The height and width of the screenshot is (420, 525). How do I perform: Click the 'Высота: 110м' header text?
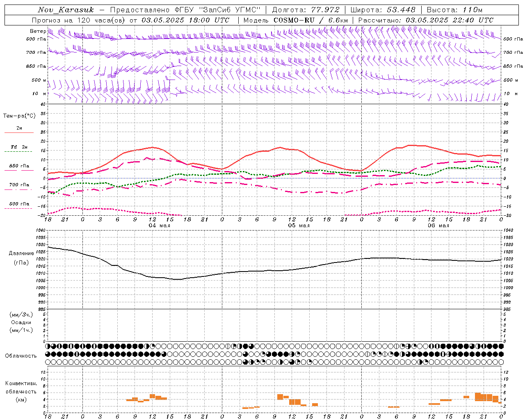click(x=454, y=10)
